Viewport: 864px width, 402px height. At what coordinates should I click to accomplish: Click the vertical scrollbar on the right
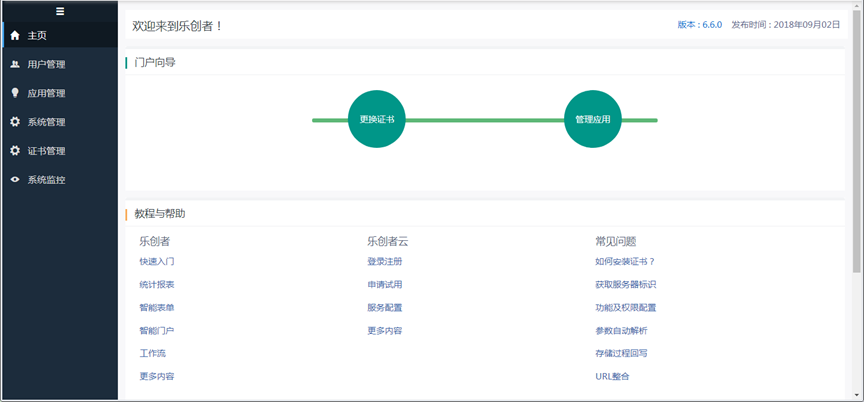tap(857, 150)
